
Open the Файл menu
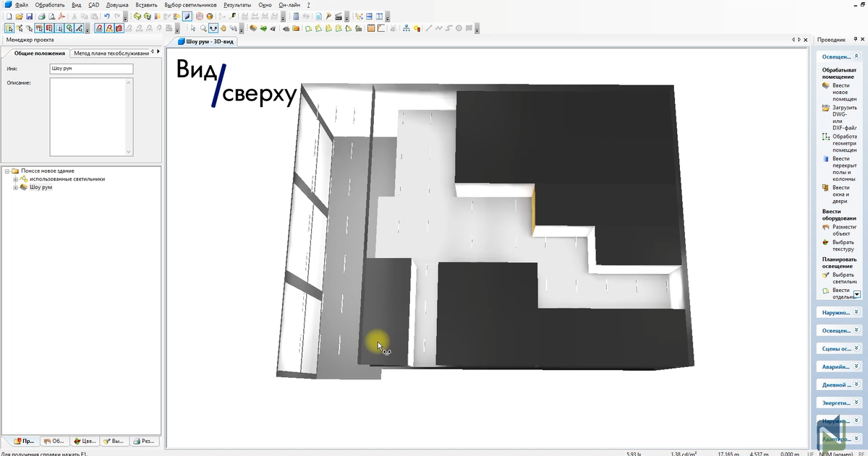click(x=22, y=4)
